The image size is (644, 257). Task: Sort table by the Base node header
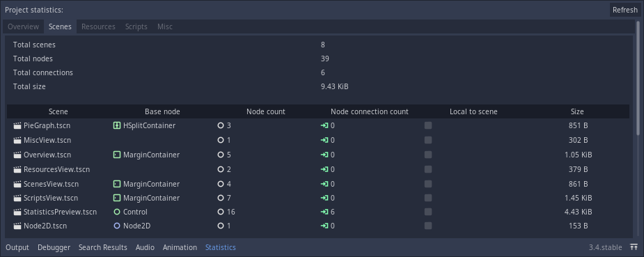tap(162, 111)
